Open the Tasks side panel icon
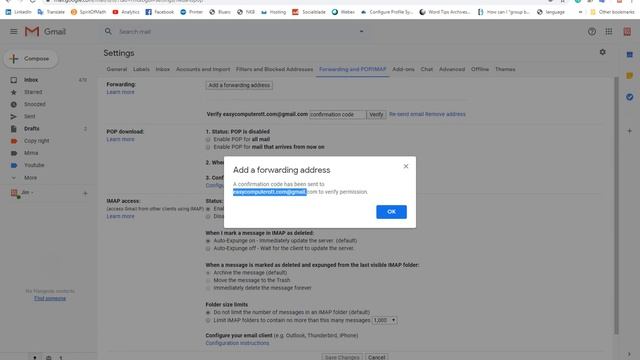This screenshot has width=640, height=360. point(629,97)
